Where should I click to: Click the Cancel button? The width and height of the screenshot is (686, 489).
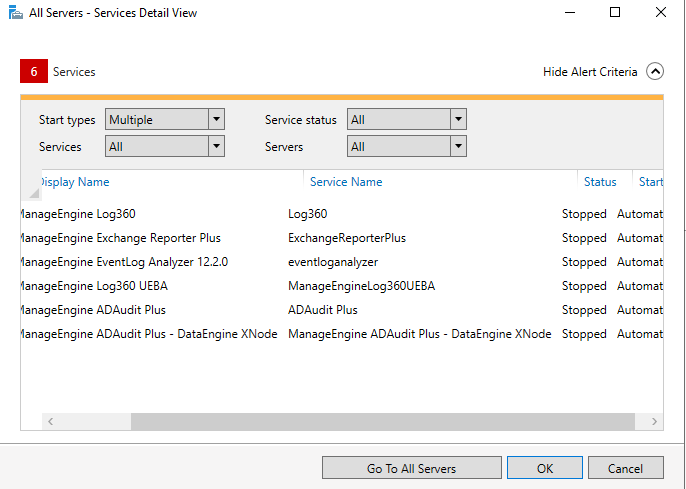[626, 468]
